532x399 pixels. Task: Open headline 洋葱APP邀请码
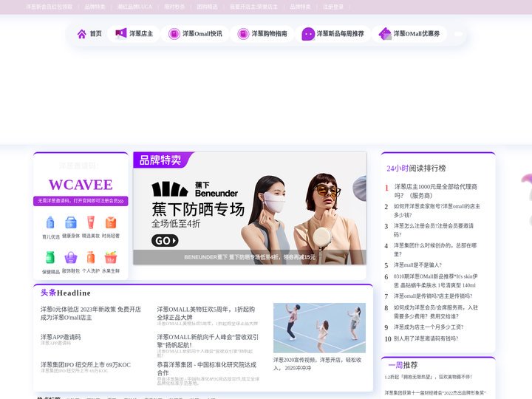(x=61, y=337)
